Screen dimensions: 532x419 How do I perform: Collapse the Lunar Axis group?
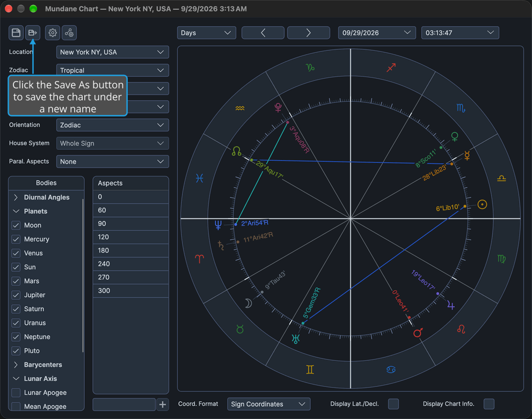point(16,379)
